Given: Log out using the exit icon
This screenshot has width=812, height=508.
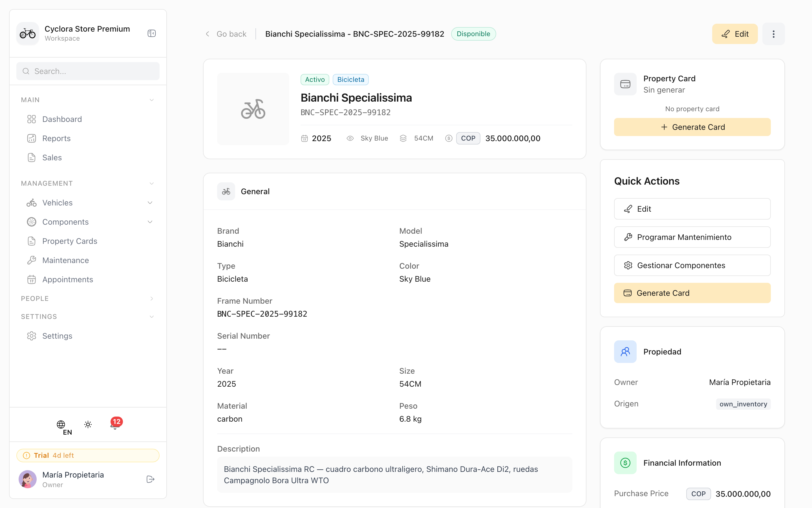Looking at the screenshot, I should [x=150, y=479].
